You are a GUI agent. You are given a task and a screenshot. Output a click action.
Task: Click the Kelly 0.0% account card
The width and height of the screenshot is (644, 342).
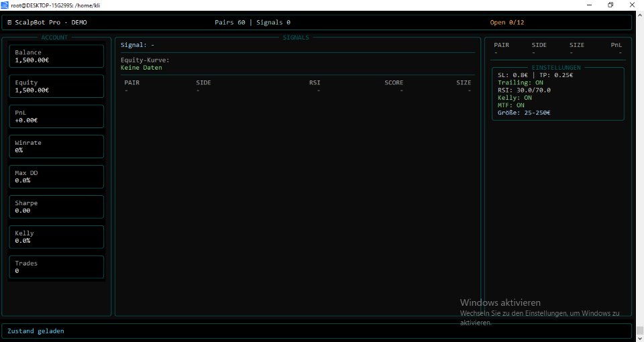pyautogui.click(x=56, y=237)
